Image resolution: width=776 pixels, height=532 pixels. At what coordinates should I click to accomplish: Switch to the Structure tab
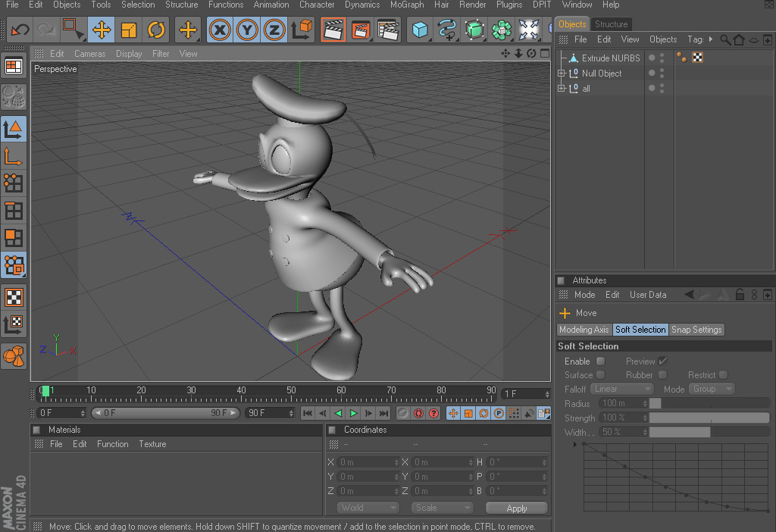612,23
